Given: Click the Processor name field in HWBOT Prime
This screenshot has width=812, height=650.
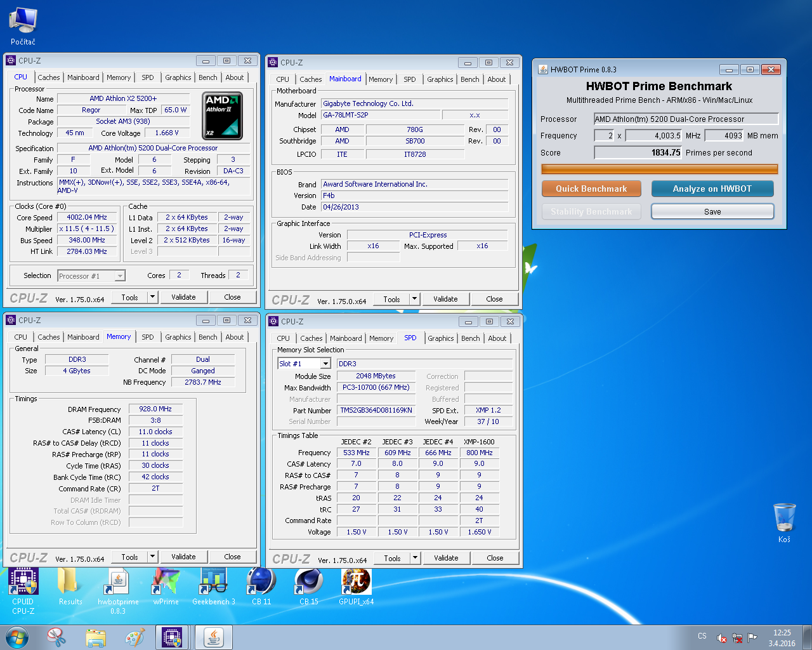Looking at the screenshot, I should tap(686, 119).
